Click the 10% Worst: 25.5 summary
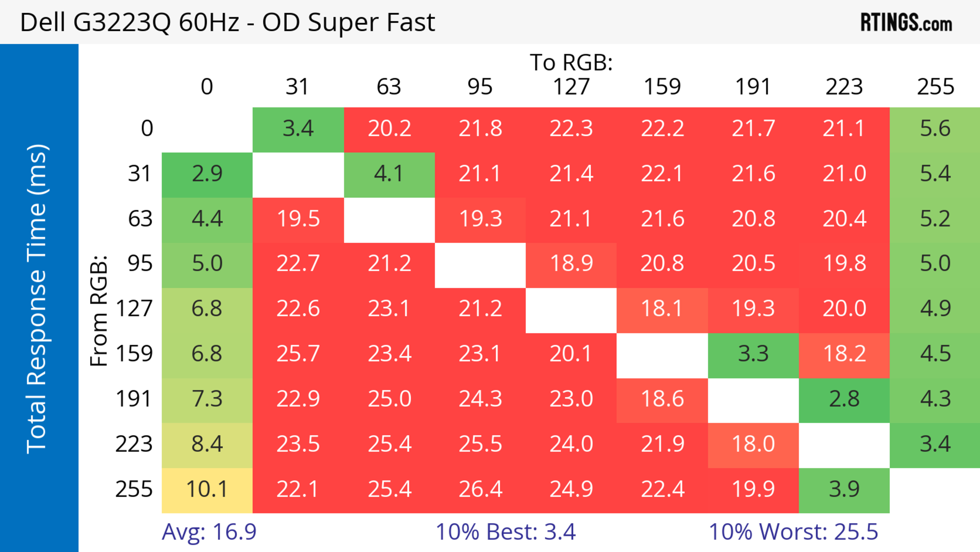980x552 pixels. pyautogui.click(x=793, y=532)
